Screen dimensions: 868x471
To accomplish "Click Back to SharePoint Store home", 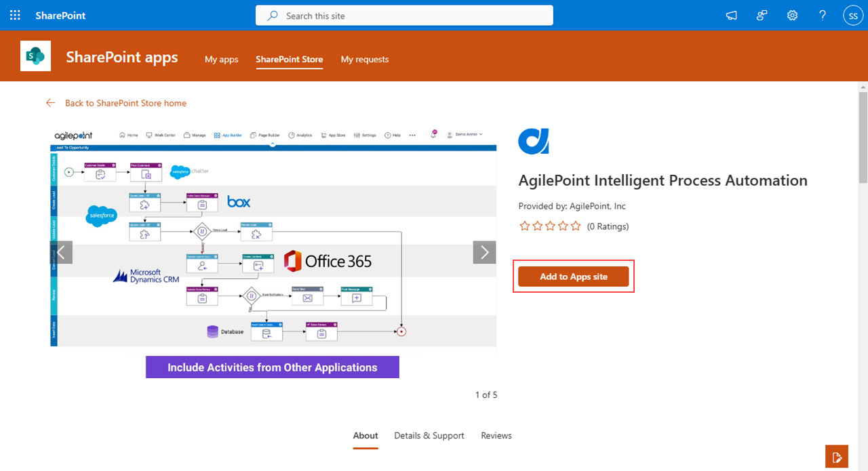I will (125, 103).
